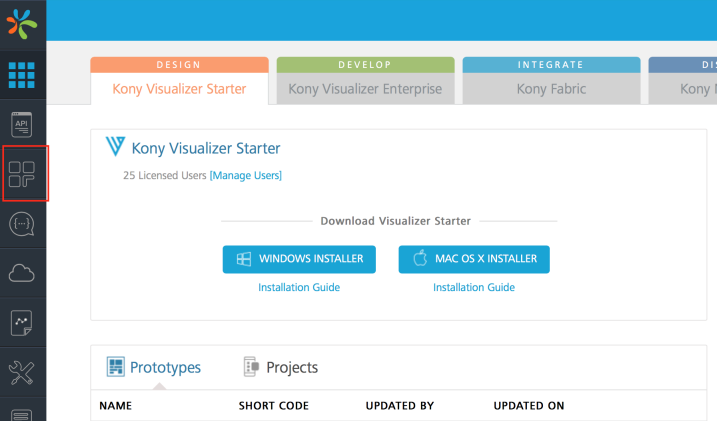
Task: Open Installation Guide under Windows Installer
Action: tap(299, 287)
